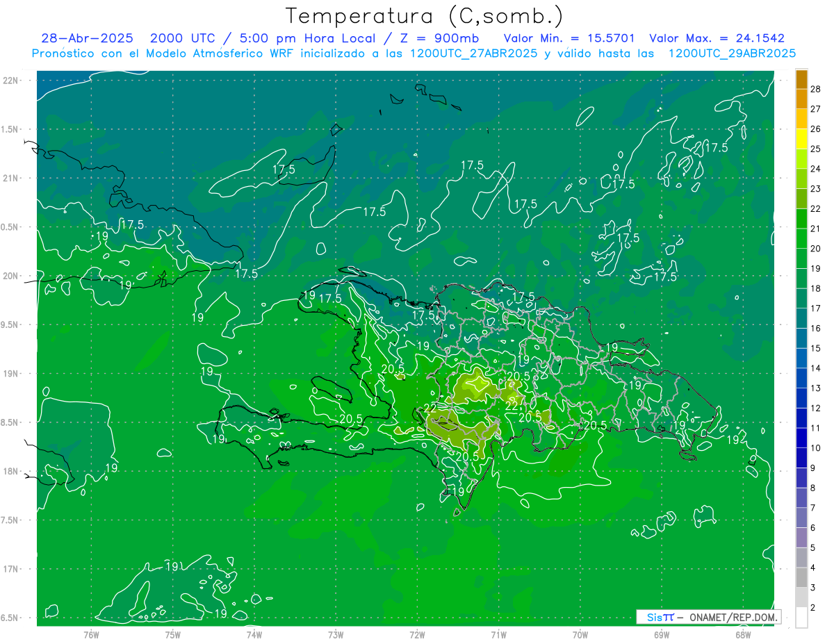The width and height of the screenshot is (834, 644).
Task: Click the '69W' longitude axis label
Action: (x=662, y=634)
